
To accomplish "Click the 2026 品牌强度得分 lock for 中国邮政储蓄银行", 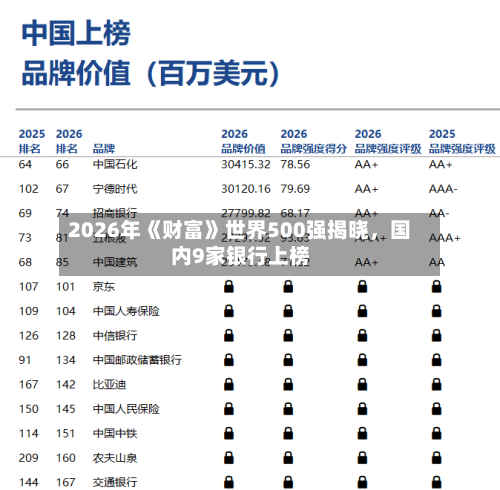I will click(x=288, y=360).
